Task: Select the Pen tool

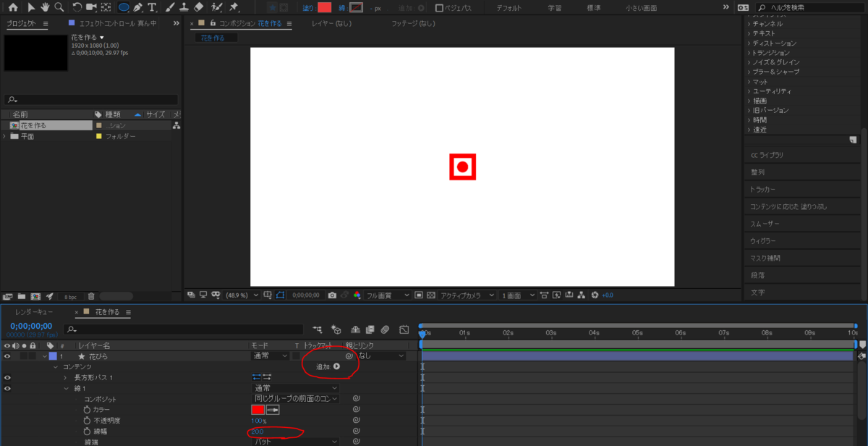Action: 137,7
